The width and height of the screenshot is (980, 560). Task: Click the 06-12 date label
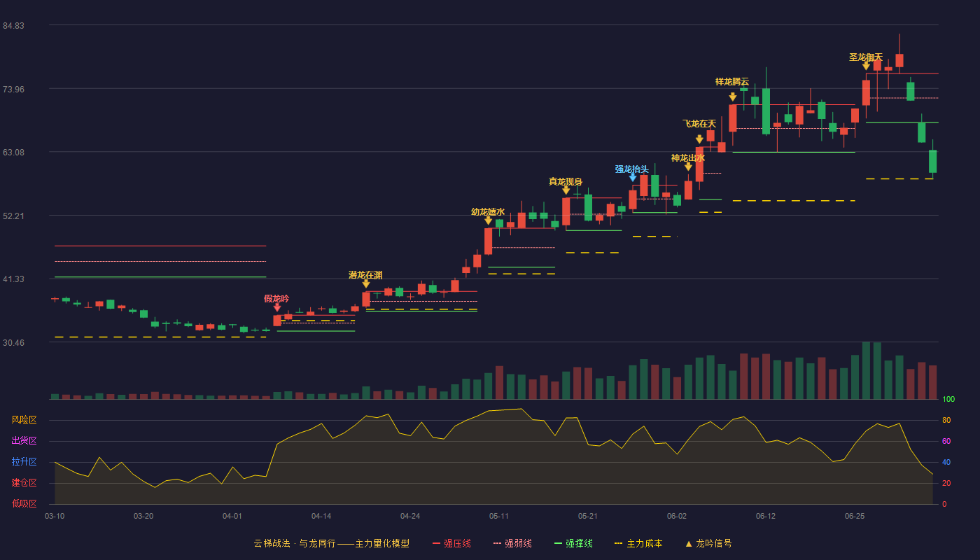(766, 516)
